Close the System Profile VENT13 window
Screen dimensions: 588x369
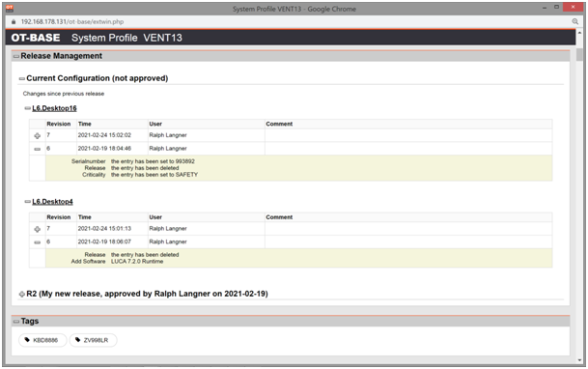[x=573, y=7]
